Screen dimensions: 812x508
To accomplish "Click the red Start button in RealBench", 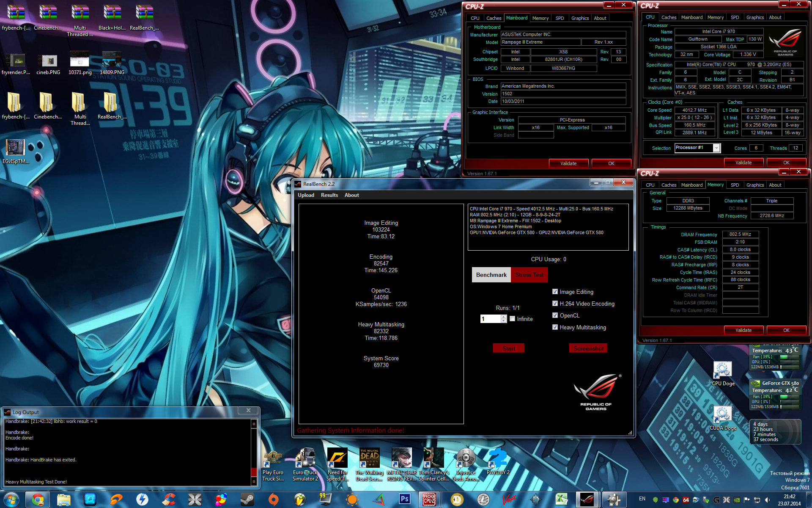I will 509,348.
